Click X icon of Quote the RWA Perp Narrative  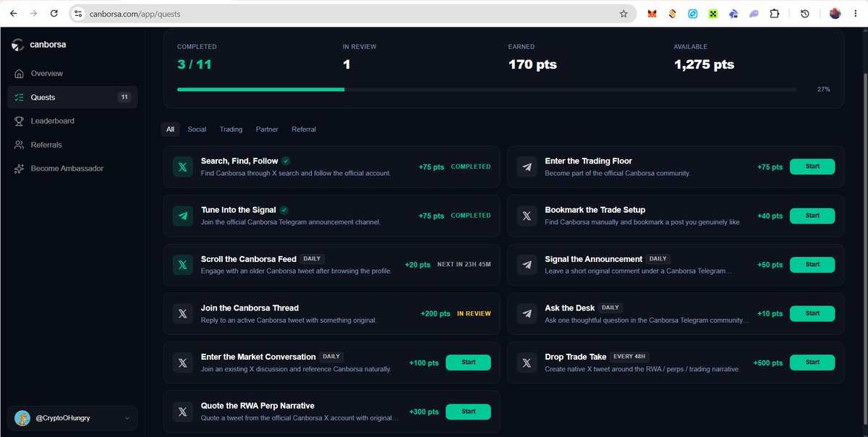pyautogui.click(x=182, y=412)
